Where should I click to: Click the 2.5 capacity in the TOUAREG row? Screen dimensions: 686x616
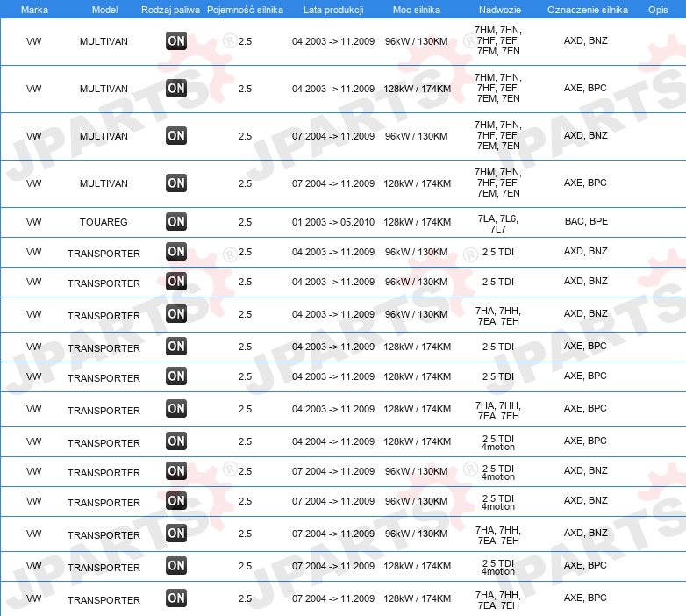pos(245,222)
